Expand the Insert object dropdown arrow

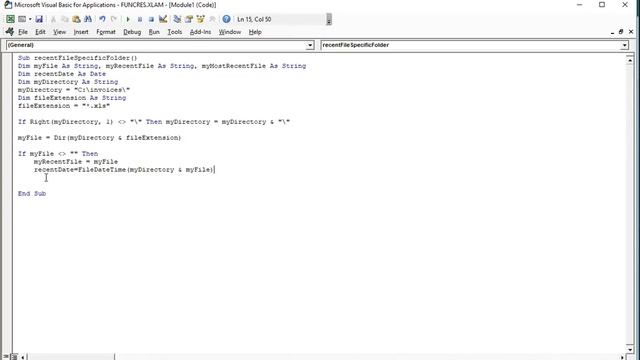[30, 19]
